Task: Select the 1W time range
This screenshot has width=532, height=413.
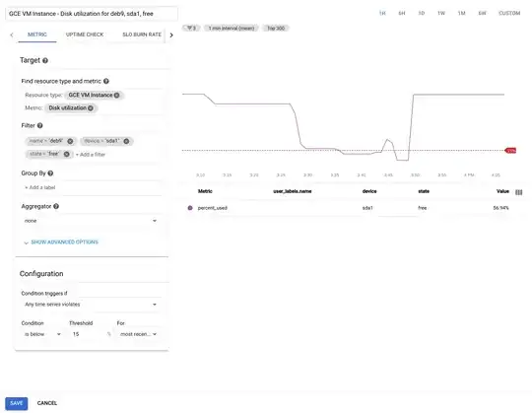Action: point(441,13)
